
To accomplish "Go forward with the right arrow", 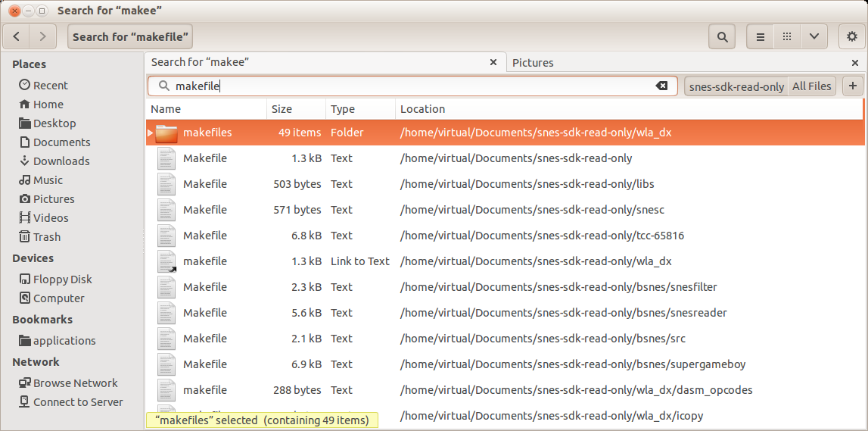I will (x=42, y=36).
